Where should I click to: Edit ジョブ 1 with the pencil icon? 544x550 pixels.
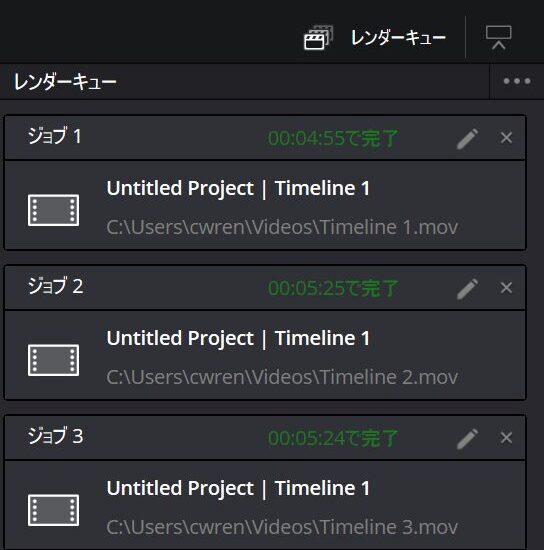click(468, 139)
